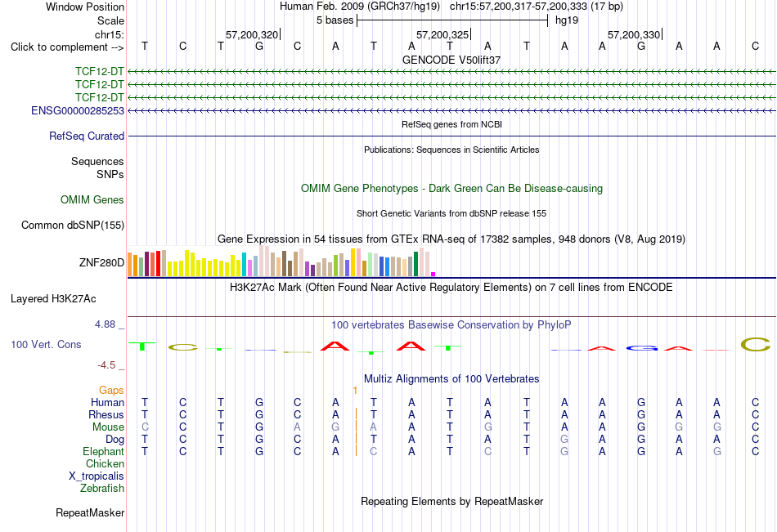Click the Window Position label
The height and width of the screenshot is (532, 777).
click(85, 7)
